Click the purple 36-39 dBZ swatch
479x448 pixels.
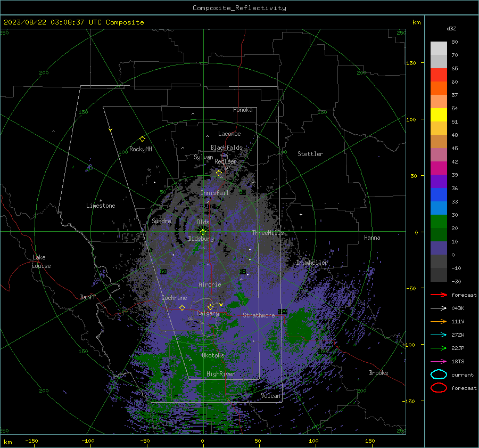pos(439,181)
